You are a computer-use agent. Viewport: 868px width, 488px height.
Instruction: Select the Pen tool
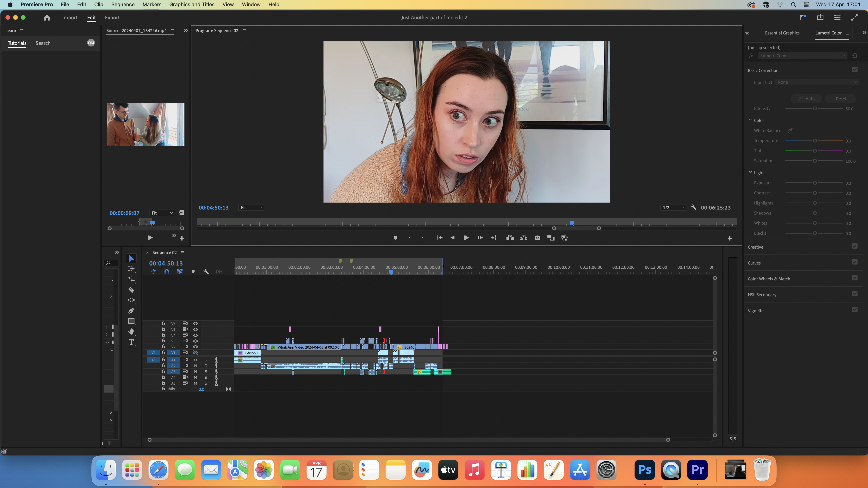tap(131, 310)
